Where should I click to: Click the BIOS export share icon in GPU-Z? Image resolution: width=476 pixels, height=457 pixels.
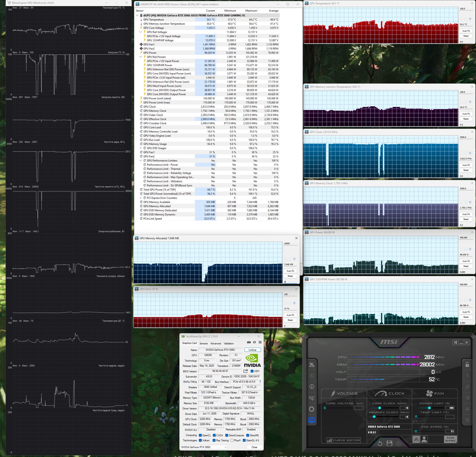click(x=246, y=371)
